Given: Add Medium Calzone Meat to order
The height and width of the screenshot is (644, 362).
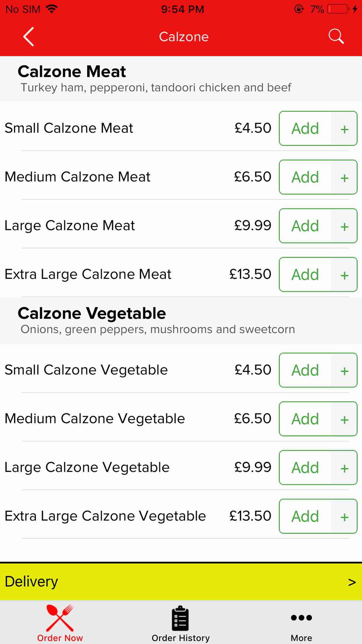Looking at the screenshot, I should (x=305, y=177).
